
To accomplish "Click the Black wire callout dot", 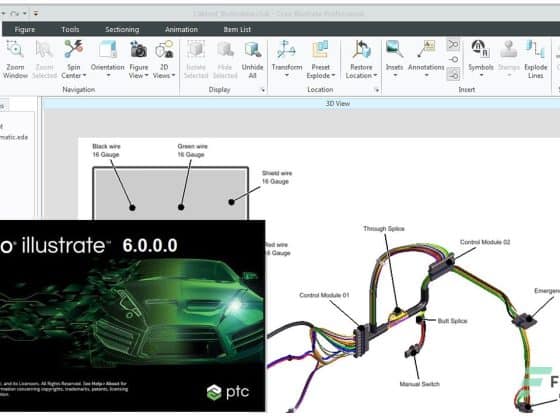I will 132,208.
